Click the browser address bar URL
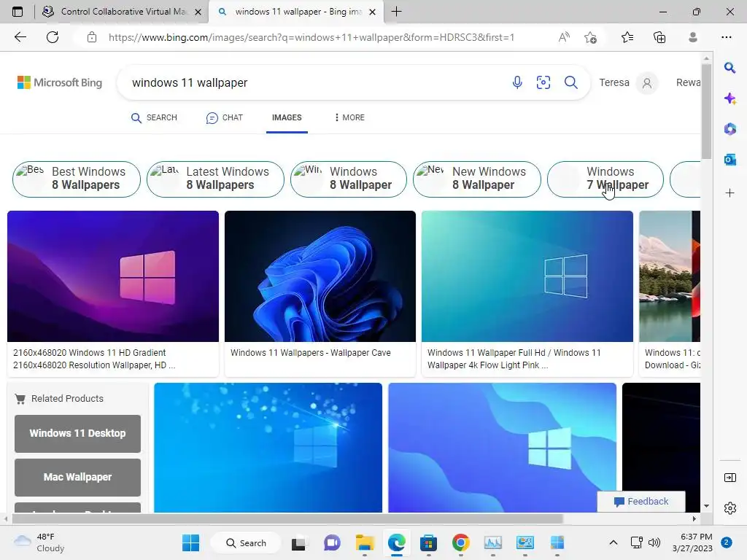747x560 pixels. (x=311, y=37)
